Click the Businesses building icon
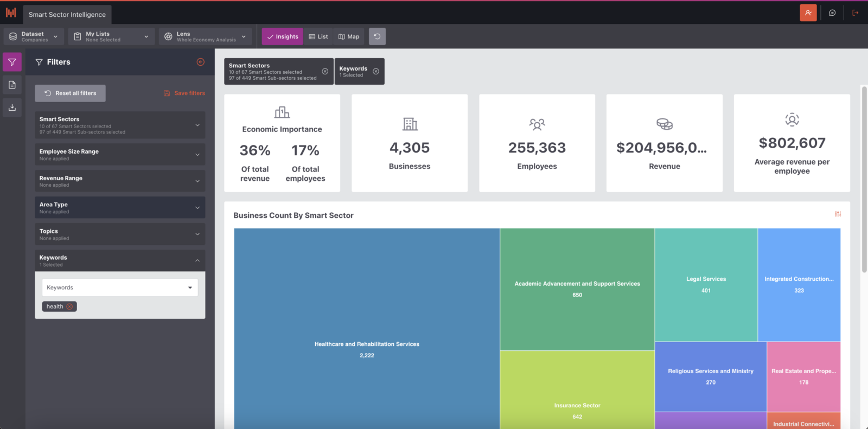Viewport: 868px width, 429px height. pos(410,124)
